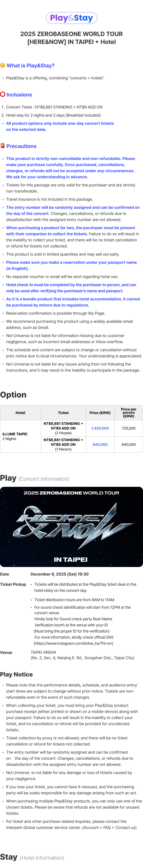Select the 1 Person ticket option row
The width and height of the screenshot is (143, 868).
(x=63, y=444)
